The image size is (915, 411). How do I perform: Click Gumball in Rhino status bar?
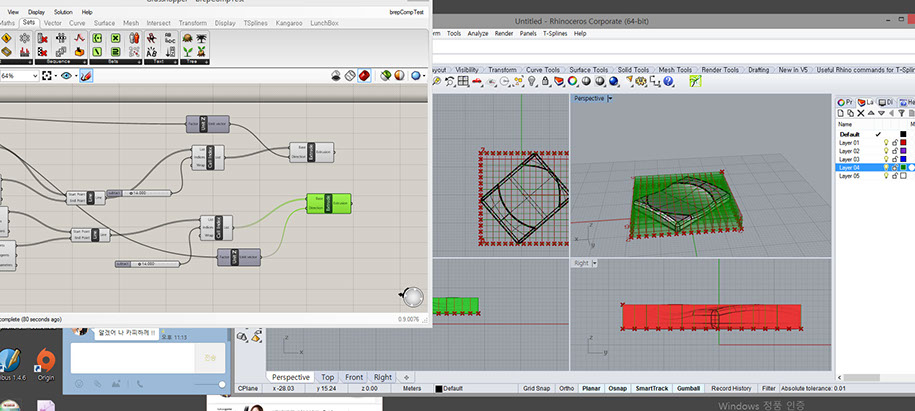tap(689, 388)
